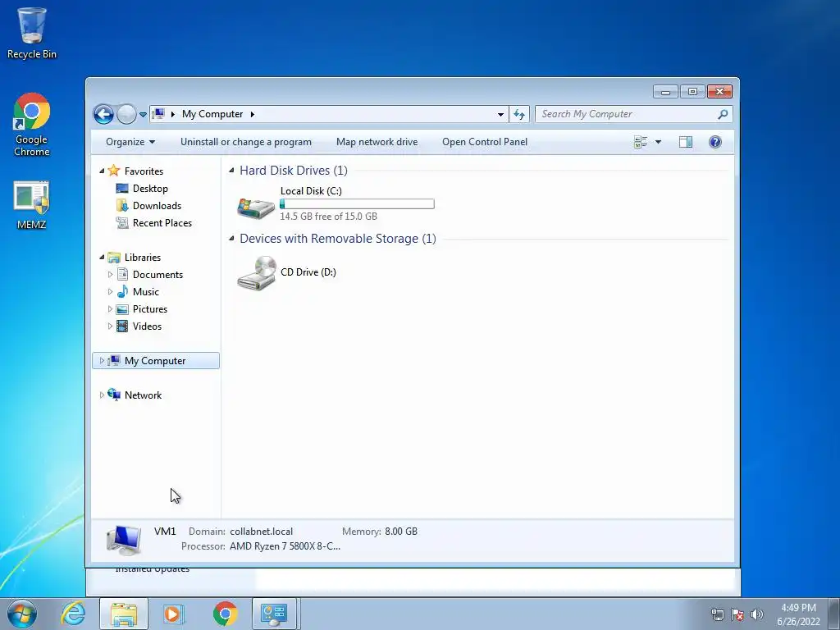Screen dimensions: 840x630
Task: Click the Explorer Forward arrow button
Action: point(126,114)
